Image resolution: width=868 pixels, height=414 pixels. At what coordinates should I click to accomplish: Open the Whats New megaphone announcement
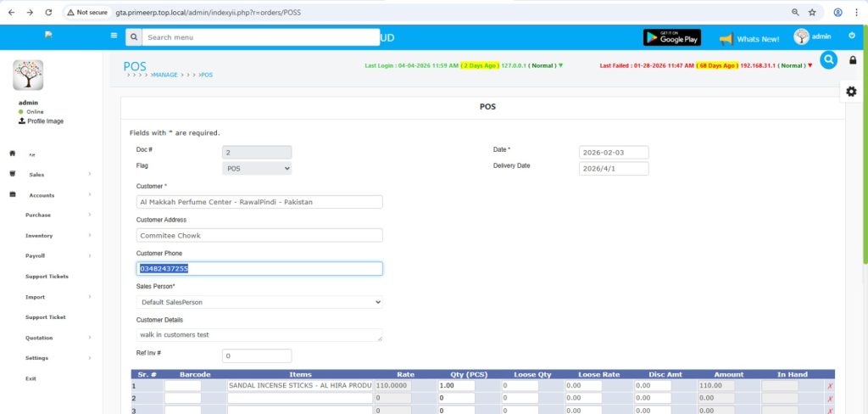click(748, 39)
